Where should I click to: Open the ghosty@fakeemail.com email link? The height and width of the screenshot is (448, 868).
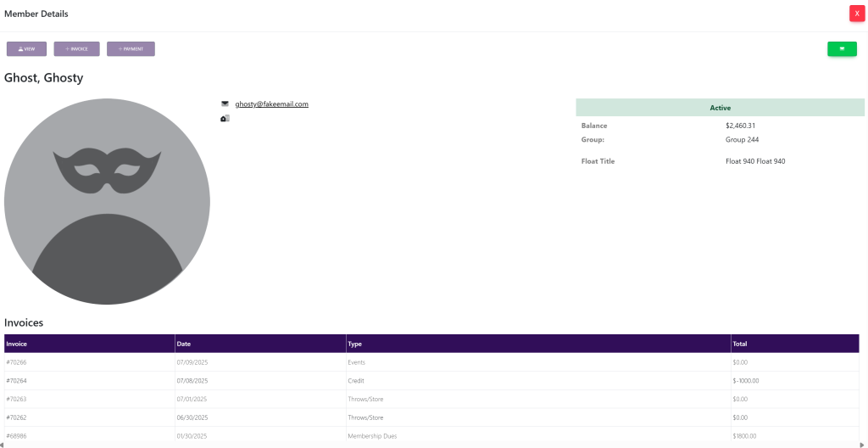271,104
